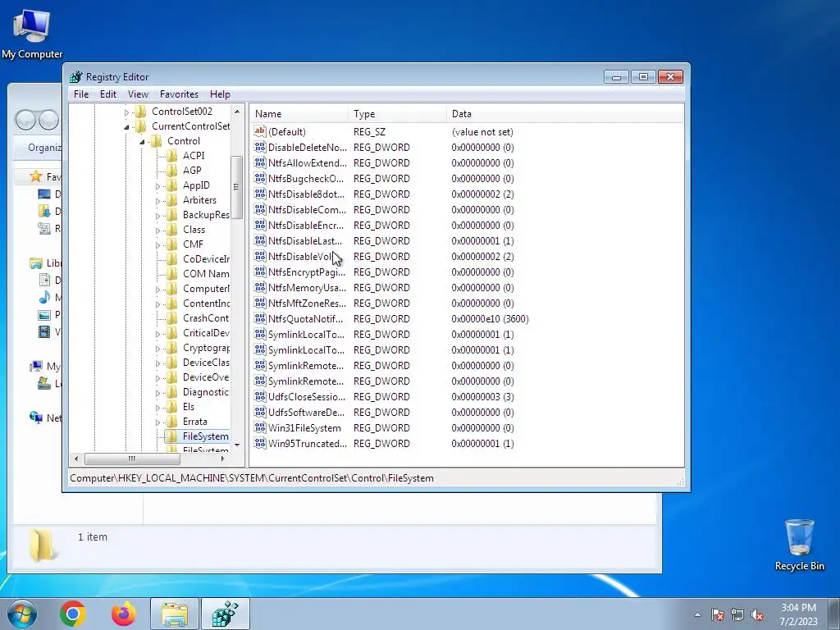840x630 pixels.
Task: Select the ACPI folder icon
Action: click(172, 156)
